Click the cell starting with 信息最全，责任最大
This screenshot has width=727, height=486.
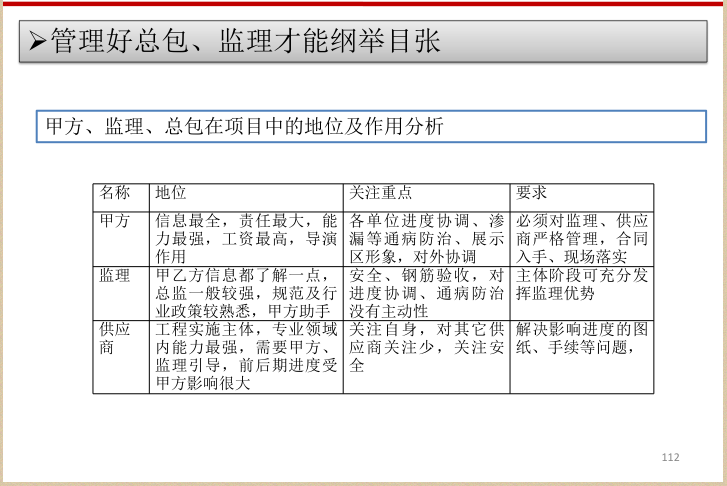point(247,238)
